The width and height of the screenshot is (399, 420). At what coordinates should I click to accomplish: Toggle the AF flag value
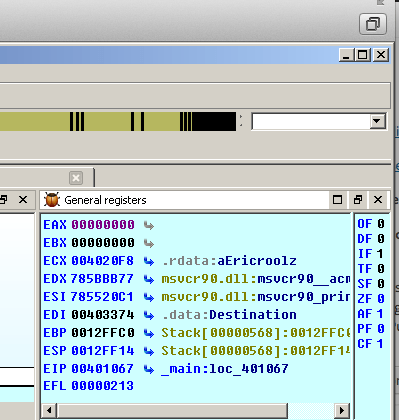[380, 314]
